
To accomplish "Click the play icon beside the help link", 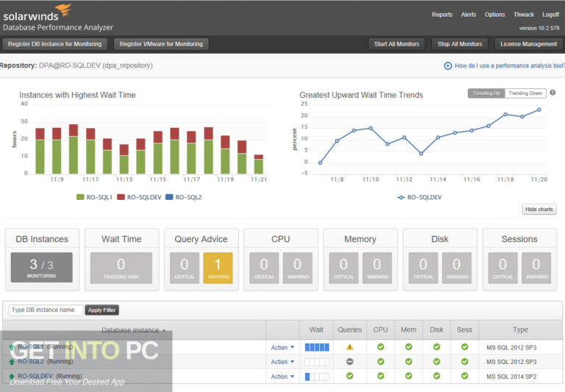I will [447, 65].
